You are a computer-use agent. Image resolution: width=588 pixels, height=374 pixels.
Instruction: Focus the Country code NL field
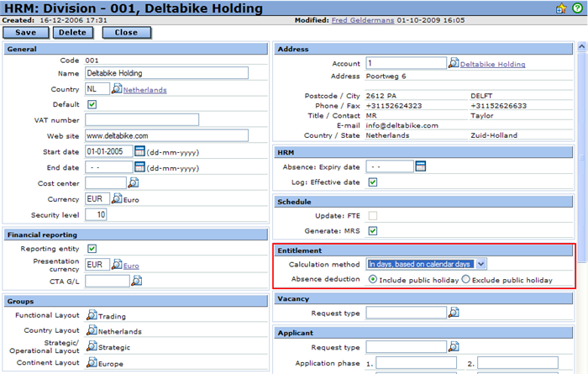click(x=97, y=88)
